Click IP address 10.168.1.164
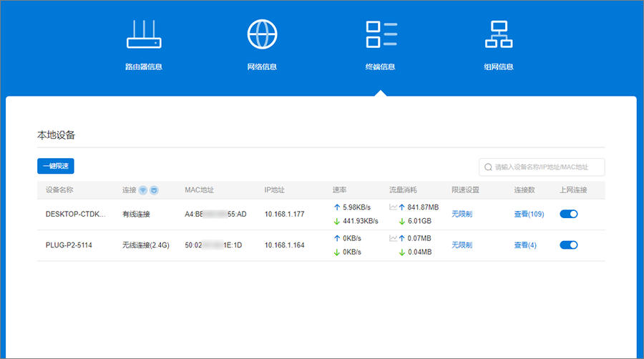Viewport: 644px width, 359px height. [284, 245]
